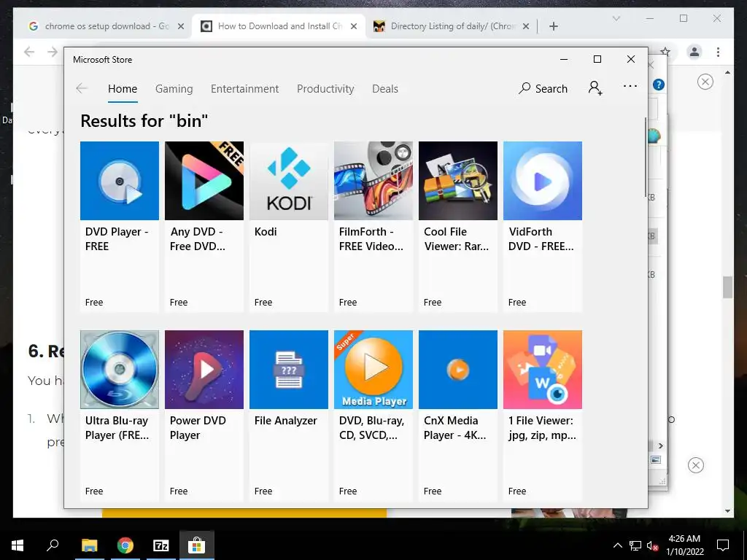The width and height of the screenshot is (747, 560).
Task: Open the Deals tab
Action: (x=385, y=89)
